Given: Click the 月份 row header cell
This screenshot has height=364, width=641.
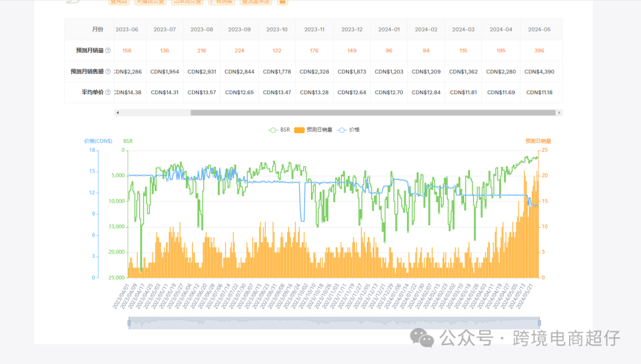Looking at the screenshot, I should 89,30.
